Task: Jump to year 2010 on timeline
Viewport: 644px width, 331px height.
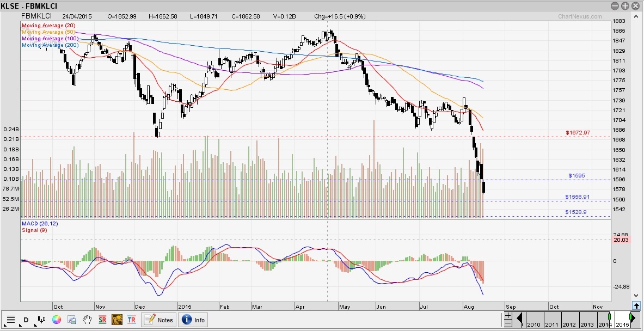Action: click(533, 324)
